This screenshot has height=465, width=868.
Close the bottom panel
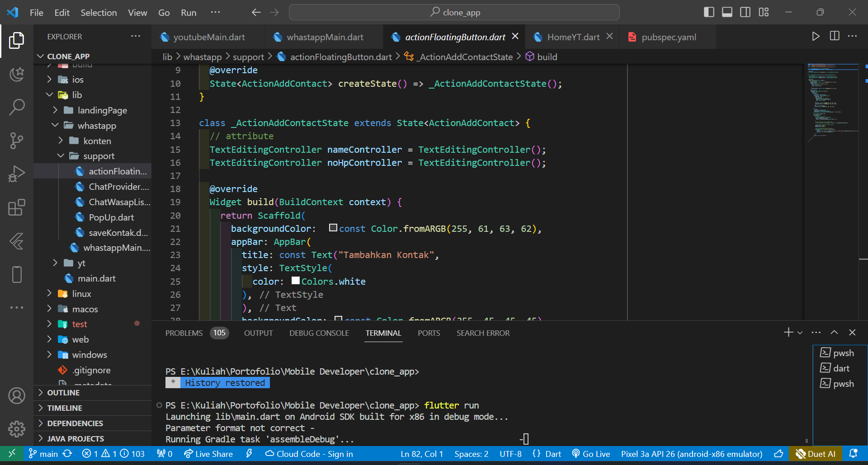click(x=852, y=333)
